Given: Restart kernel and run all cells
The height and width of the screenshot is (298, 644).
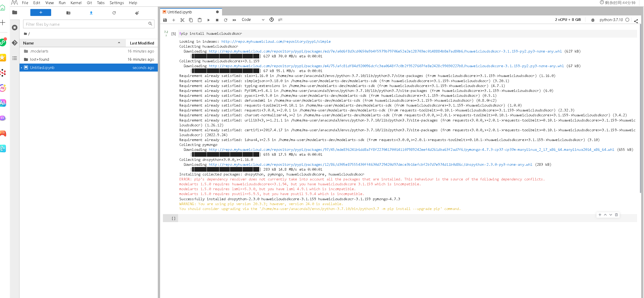Looking at the screenshot, I should pyautogui.click(x=234, y=20).
